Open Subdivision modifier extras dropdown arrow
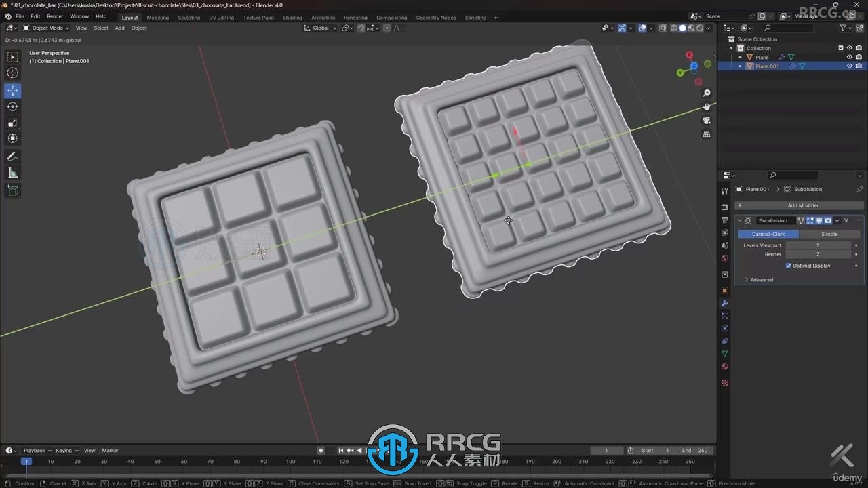This screenshot has width=868, height=488. tap(837, 220)
